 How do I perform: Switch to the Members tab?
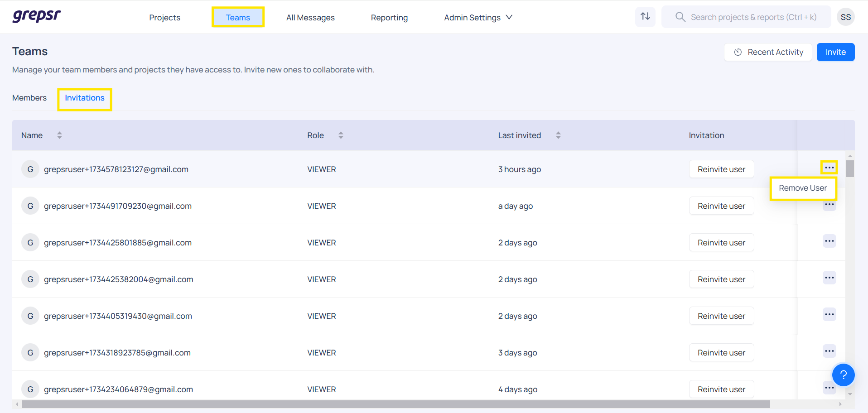29,98
